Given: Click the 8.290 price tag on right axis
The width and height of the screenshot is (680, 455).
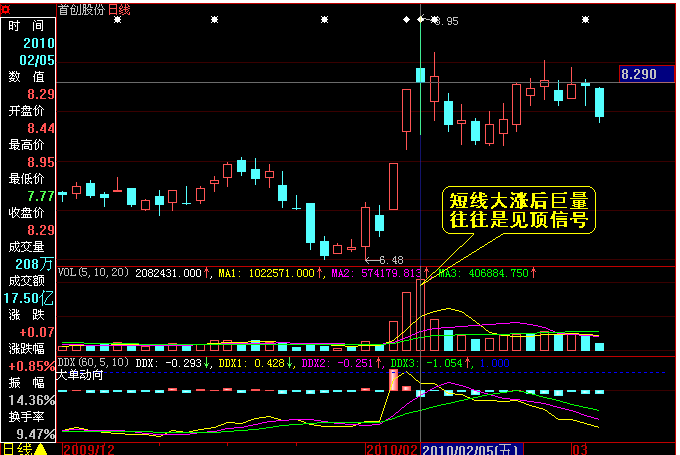Looking at the screenshot, I should tap(647, 74).
